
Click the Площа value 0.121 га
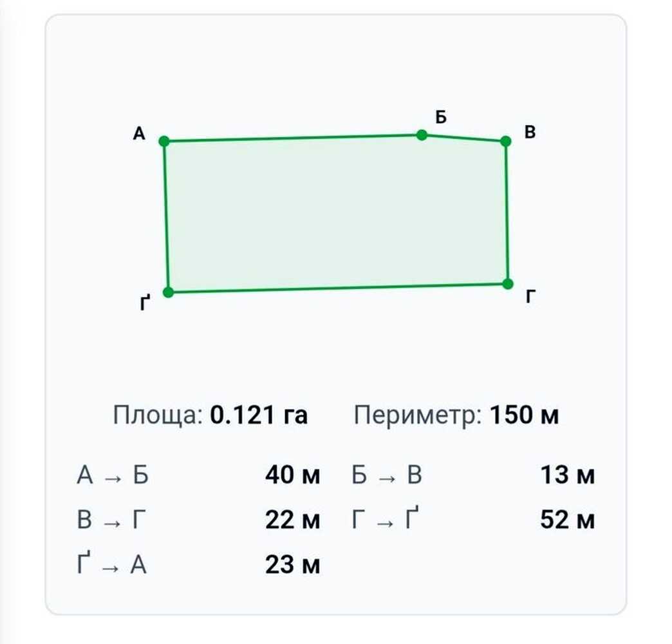[259, 415]
